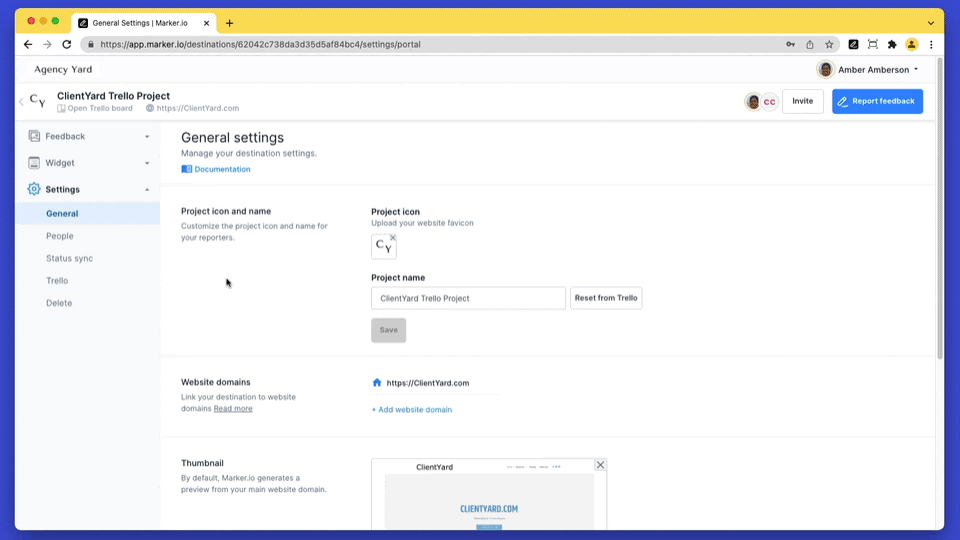This screenshot has height=540, width=960.
Task: Click the browser forward arrow
Action: [x=47, y=44]
